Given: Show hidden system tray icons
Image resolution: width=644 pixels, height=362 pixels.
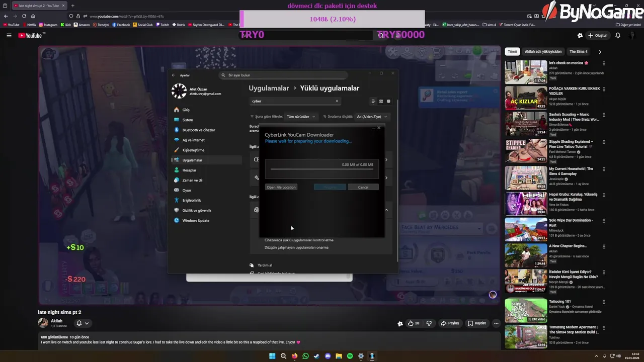Looking at the screenshot, I should [596, 356].
